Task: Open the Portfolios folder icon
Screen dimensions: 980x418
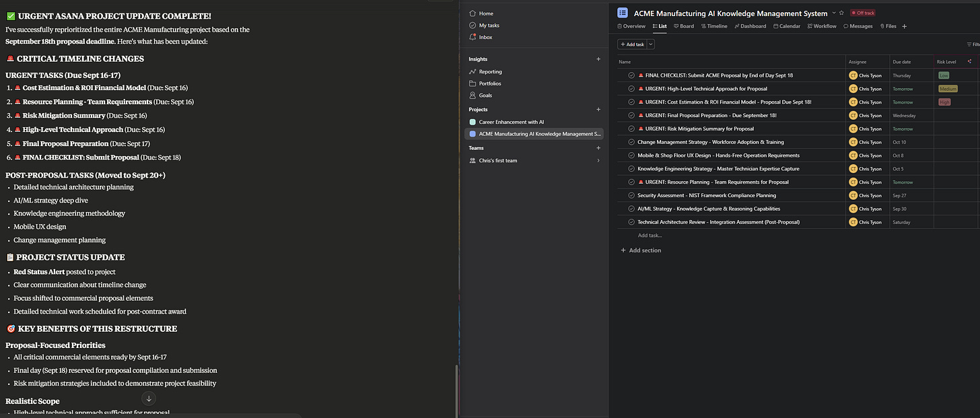Action: tap(473, 83)
